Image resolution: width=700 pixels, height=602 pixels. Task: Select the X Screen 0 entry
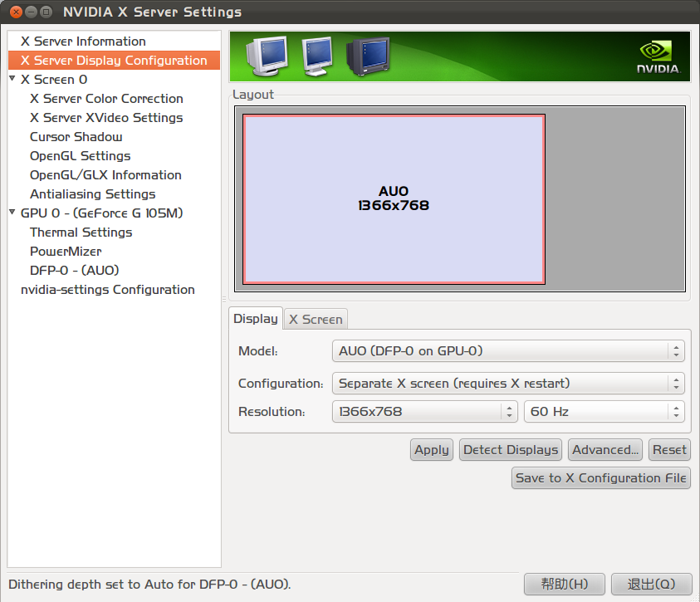[x=54, y=80]
